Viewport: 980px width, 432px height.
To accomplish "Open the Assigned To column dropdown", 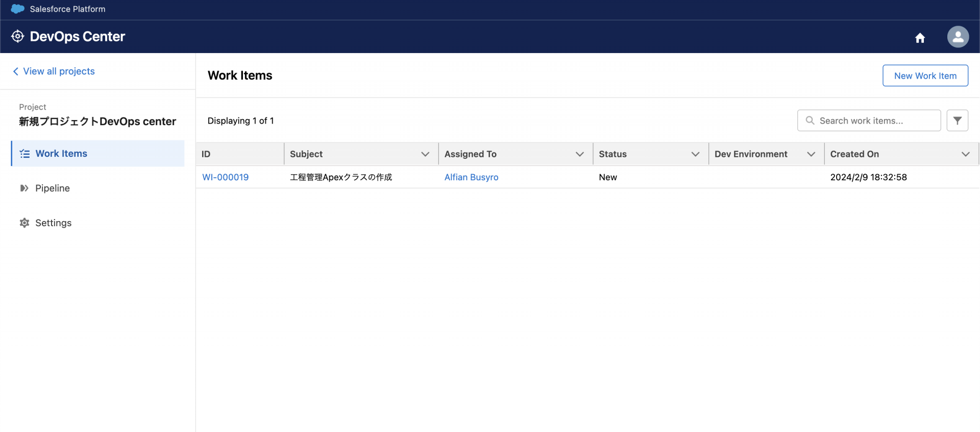I will 580,154.
